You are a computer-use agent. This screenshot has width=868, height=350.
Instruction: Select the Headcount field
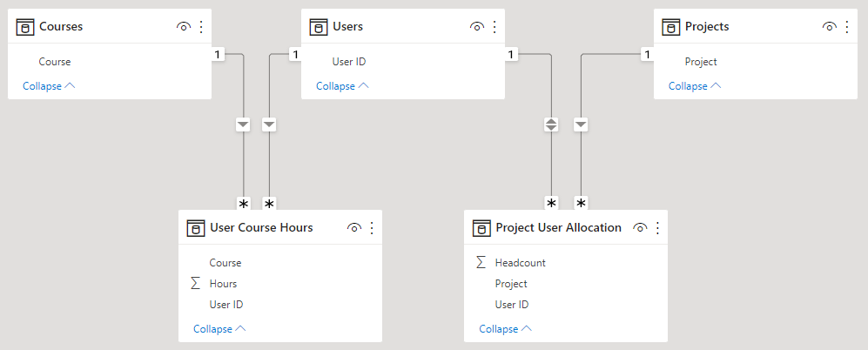(521, 263)
